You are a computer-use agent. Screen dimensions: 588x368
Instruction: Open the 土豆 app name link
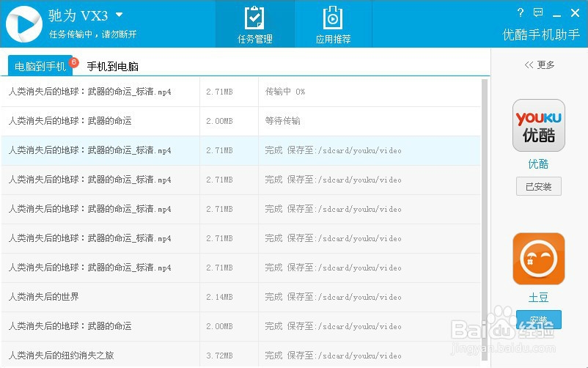(x=538, y=298)
